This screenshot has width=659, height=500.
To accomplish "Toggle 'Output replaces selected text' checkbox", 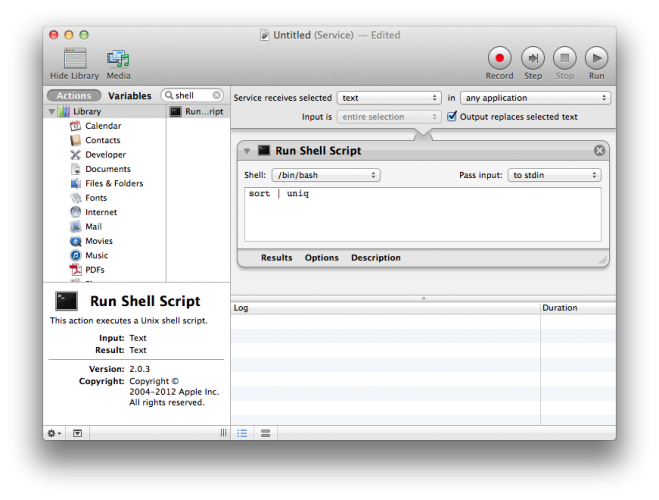I will 452,116.
